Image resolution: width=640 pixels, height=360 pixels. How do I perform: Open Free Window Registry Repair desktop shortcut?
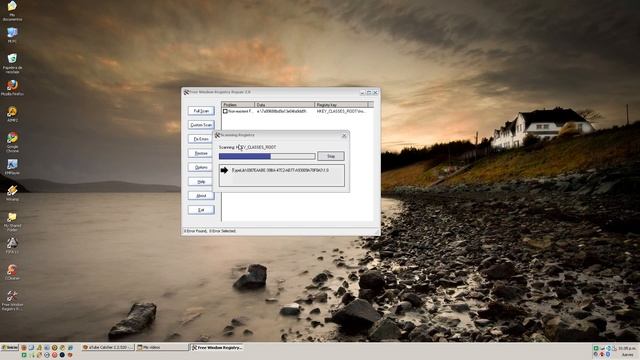point(12,300)
